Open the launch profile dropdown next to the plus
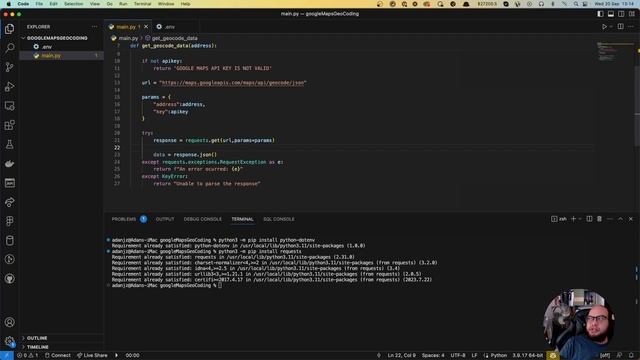Image resolution: width=640 pixels, height=360 pixels. coord(580,219)
